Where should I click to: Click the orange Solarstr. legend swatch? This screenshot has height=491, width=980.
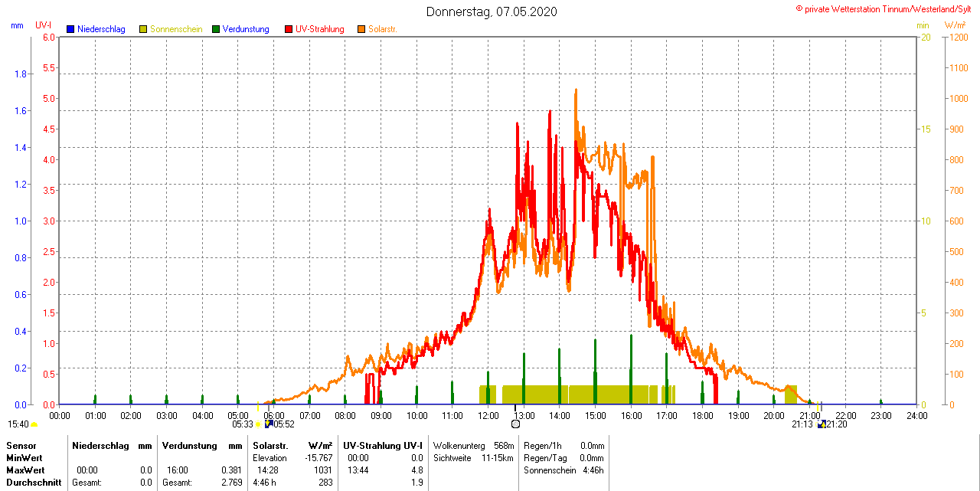click(361, 29)
